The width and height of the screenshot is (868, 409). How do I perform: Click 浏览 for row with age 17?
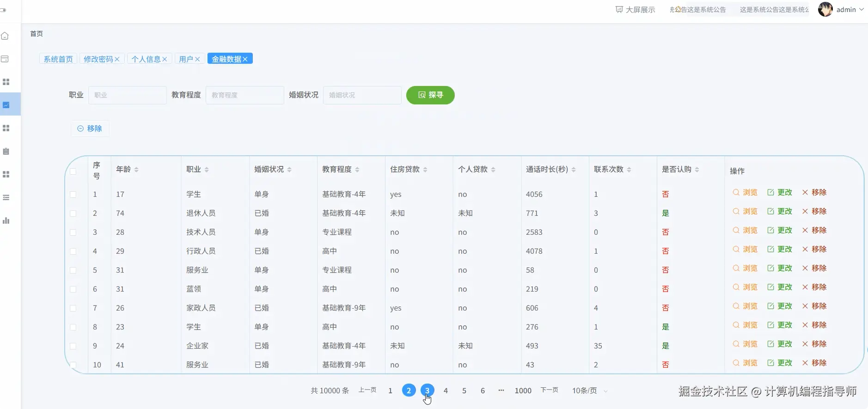[x=745, y=192]
